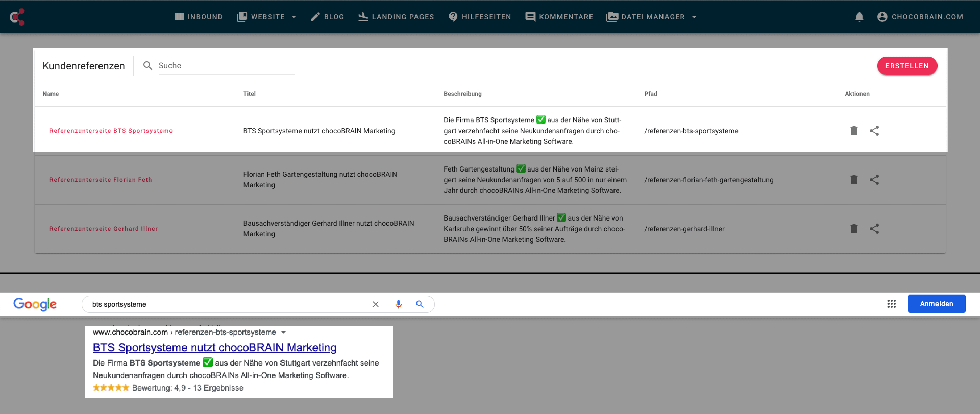Open Referenzunterseite Florian Feth
The image size is (980, 414).
101,180
